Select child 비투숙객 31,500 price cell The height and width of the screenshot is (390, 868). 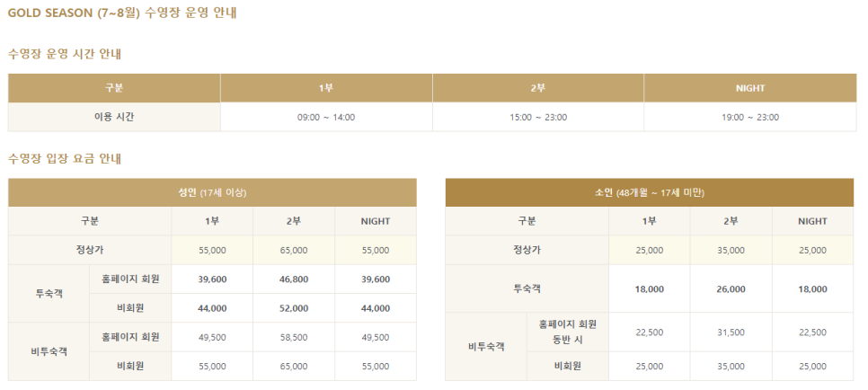point(731,332)
